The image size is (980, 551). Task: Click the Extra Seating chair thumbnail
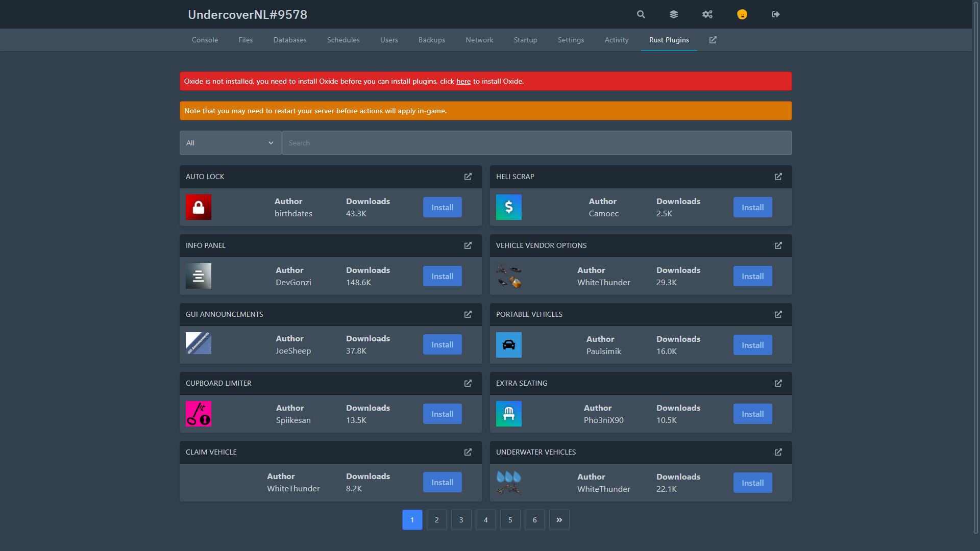pyautogui.click(x=509, y=414)
